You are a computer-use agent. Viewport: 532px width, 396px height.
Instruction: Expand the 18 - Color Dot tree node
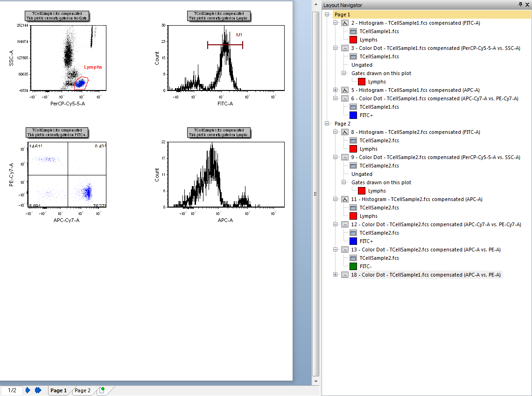click(x=336, y=275)
